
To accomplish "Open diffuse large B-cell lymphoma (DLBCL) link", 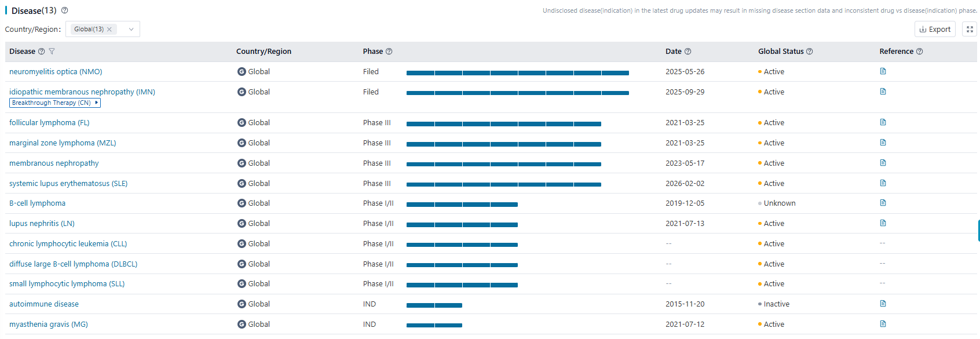I will coord(73,264).
